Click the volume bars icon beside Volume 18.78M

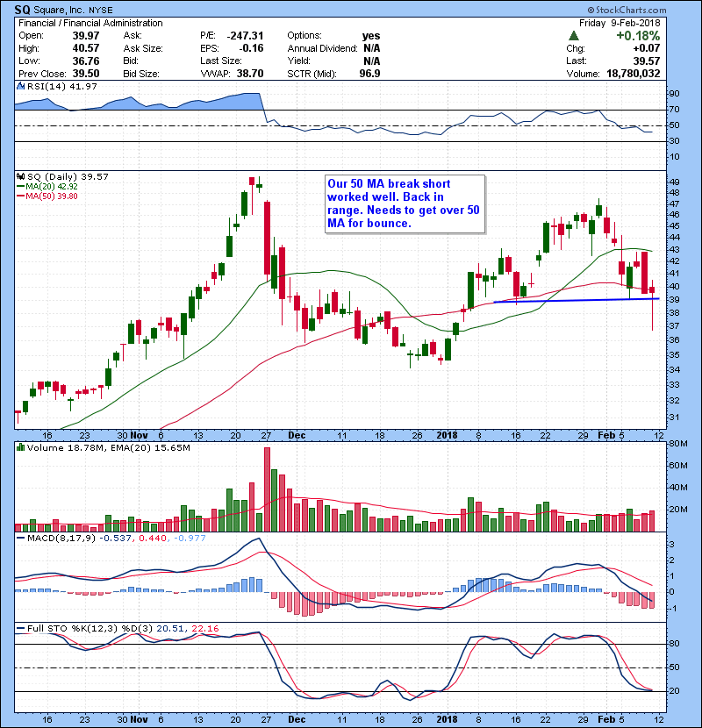click(20, 447)
